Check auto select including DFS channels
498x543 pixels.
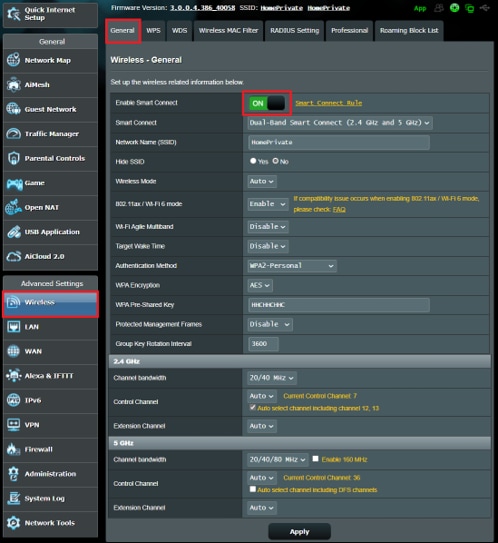(x=253, y=489)
